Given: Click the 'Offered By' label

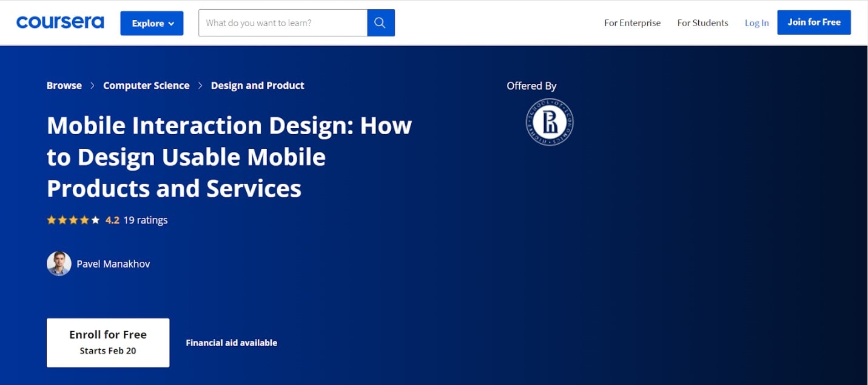Looking at the screenshot, I should (531, 86).
